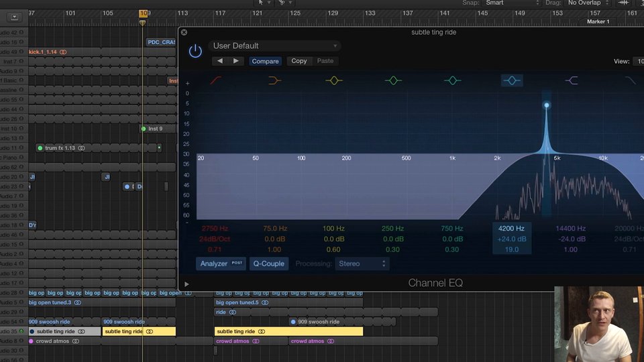Toggle the yellow 100 Hz bell band icon
644x362 pixels.
[334, 80]
